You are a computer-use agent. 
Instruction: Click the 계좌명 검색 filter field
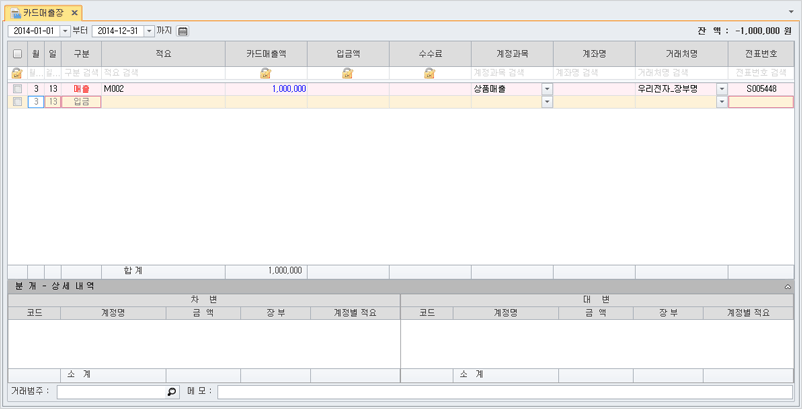point(594,74)
